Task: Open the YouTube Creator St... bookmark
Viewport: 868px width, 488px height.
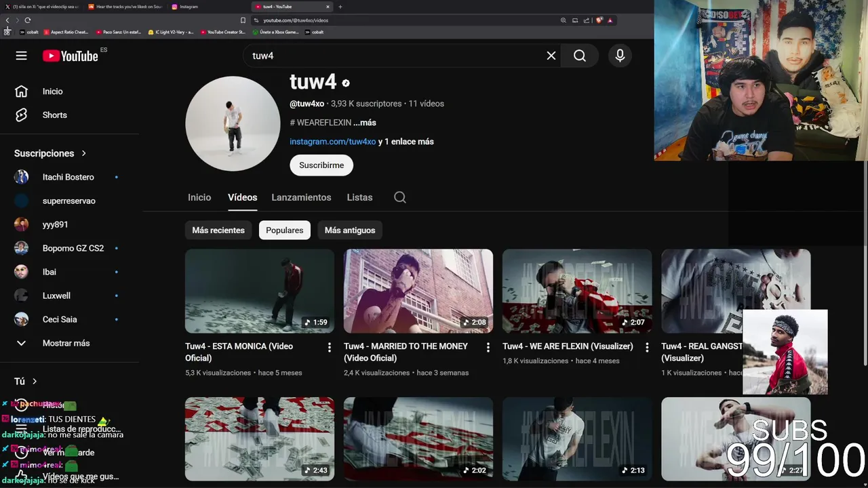Action: coord(222,32)
